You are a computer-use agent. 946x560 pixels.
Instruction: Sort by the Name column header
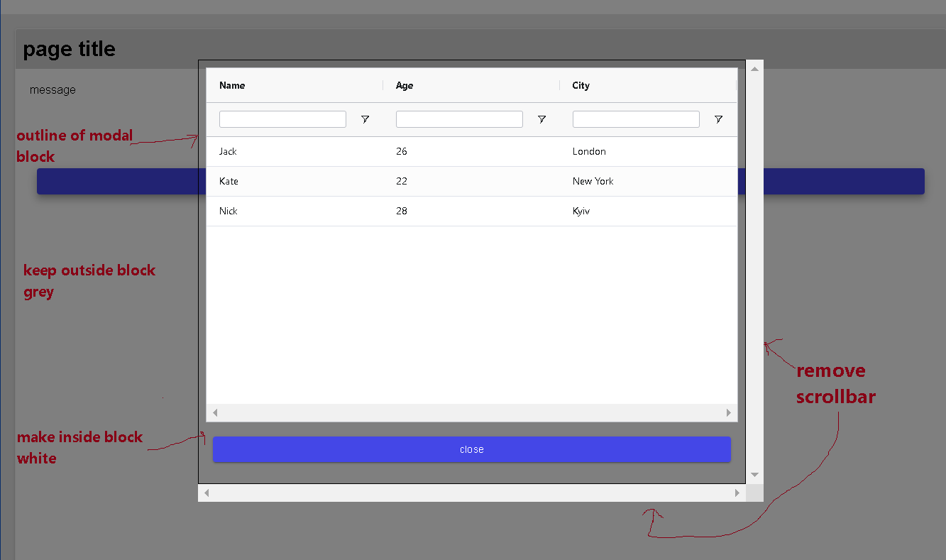[295, 85]
